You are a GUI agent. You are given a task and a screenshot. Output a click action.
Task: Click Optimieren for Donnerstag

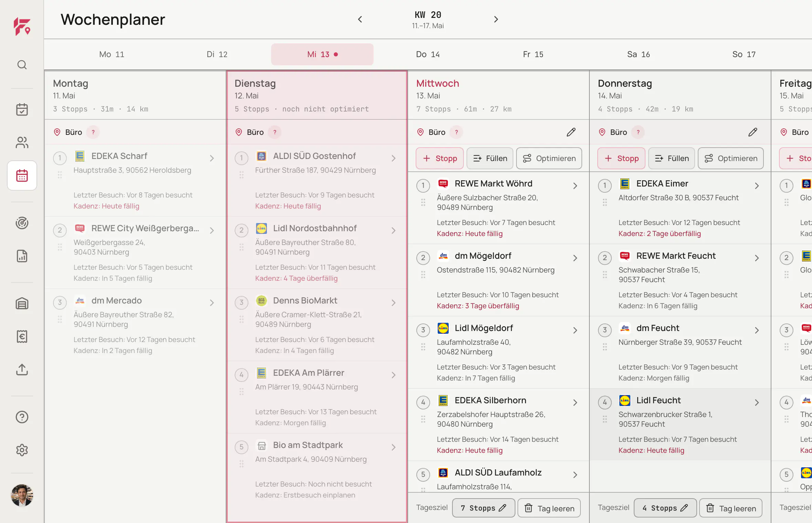731,158
